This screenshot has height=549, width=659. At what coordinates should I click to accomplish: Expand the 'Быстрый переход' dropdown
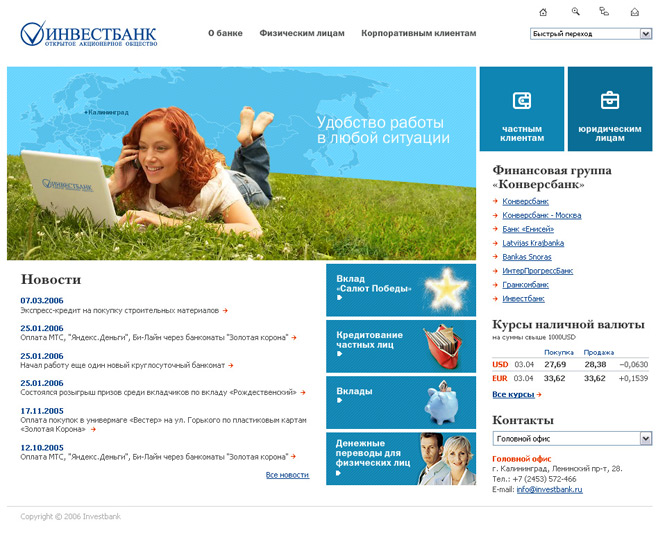(x=645, y=34)
